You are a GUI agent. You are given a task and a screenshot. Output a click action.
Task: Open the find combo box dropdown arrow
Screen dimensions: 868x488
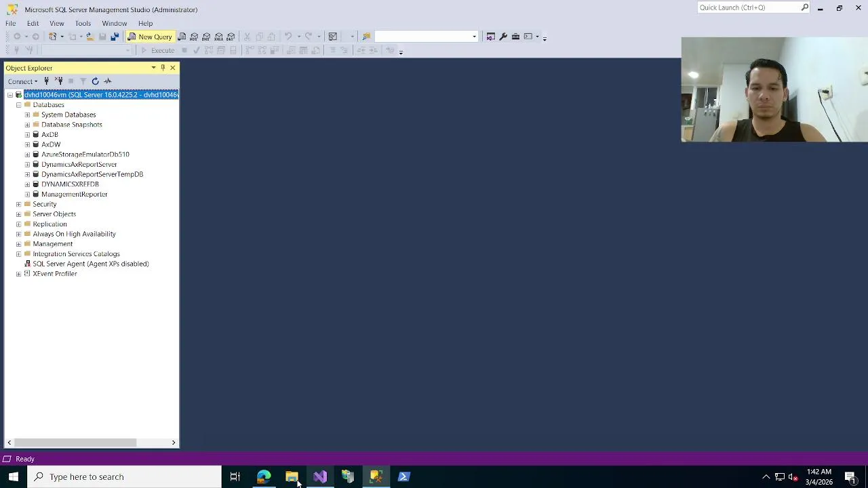(474, 37)
